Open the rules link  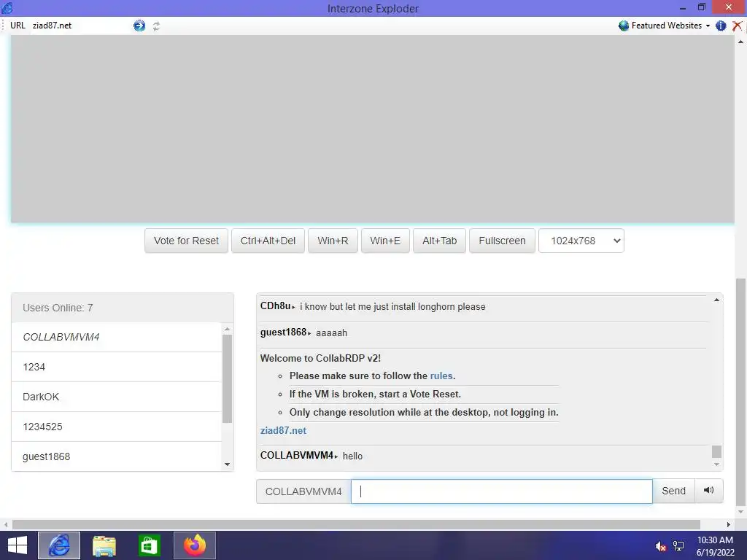[441, 376]
